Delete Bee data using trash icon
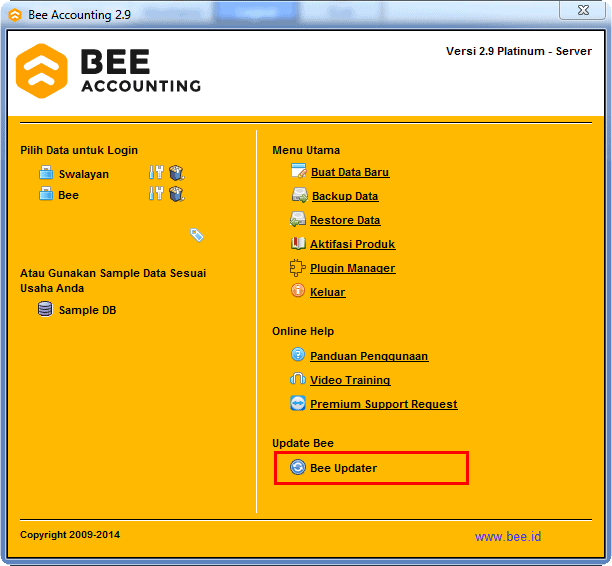The height and width of the screenshot is (566, 612). click(177, 194)
